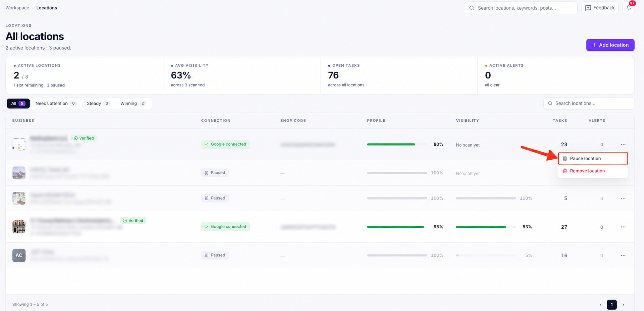644x311 pixels.
Task: Click the "Showing 1 – 5 of 5" text
Action: point(30,305)
